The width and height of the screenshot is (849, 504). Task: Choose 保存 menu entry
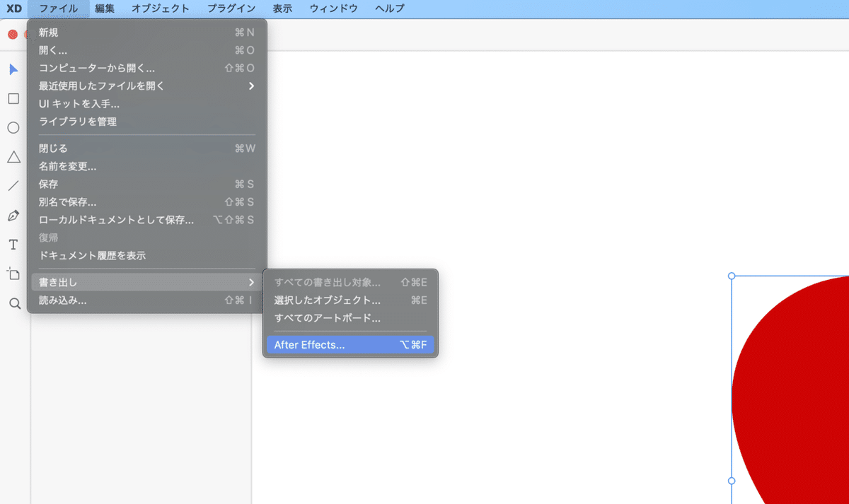pyautogui.click(x=147, y=184)
